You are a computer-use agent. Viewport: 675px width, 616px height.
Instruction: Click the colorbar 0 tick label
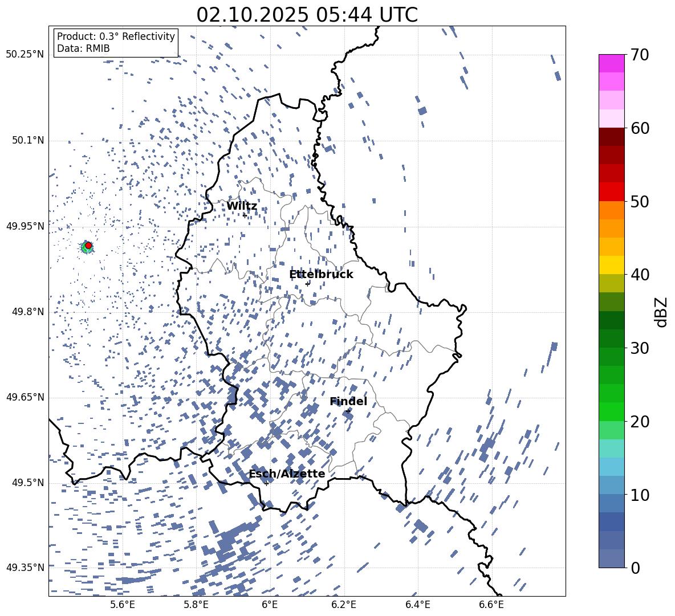pyautogui.click(x=635, y=568)
